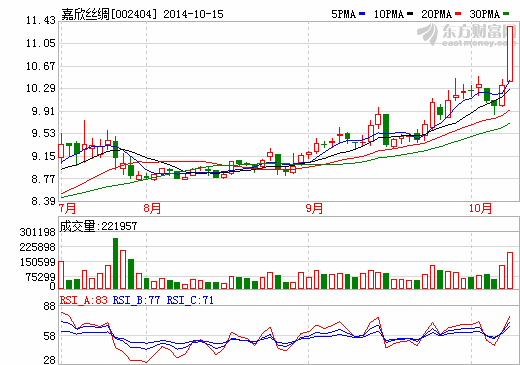The image size is (520, 365).
Task: Select the 10月 month marker
Action: pos(480,208)
